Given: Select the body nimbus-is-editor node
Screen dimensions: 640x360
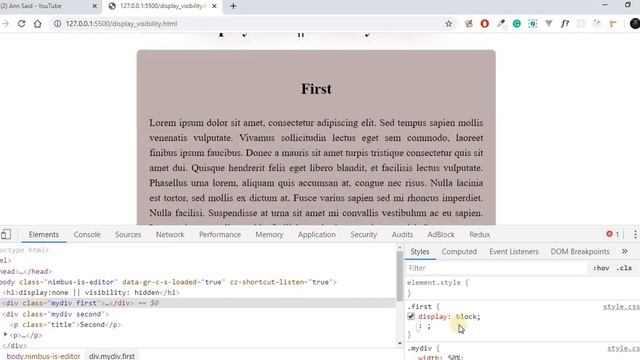Looking at the screenshot, I should tap(169, 282).
